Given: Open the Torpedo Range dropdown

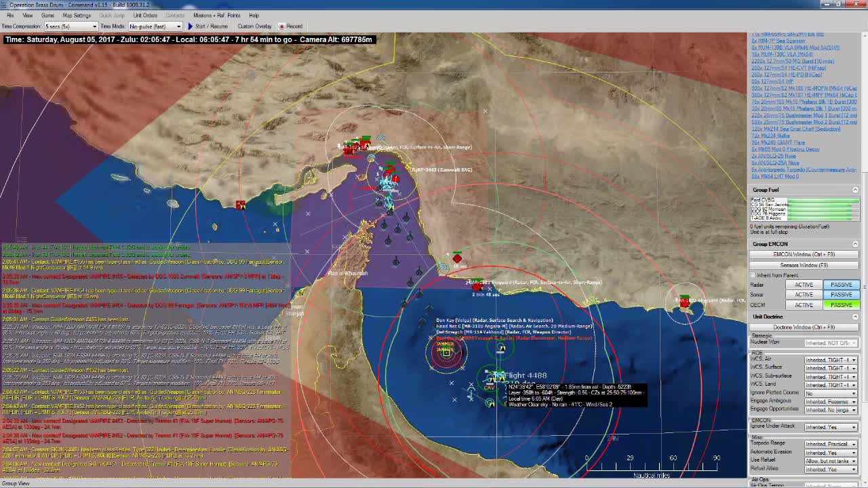Looking at the screenshot, I should [x=831, y=444].
